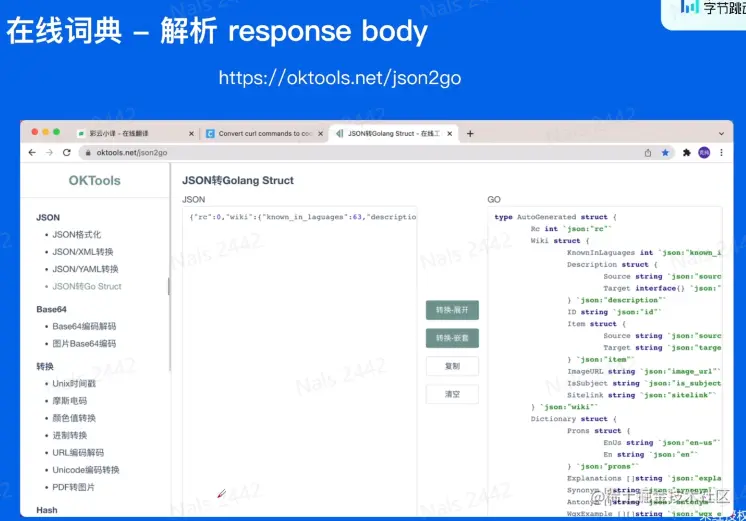Open JSON/YAML转换 in sidebar
Image resolution: width=746 pixels, height=521 pixels.
85,269
